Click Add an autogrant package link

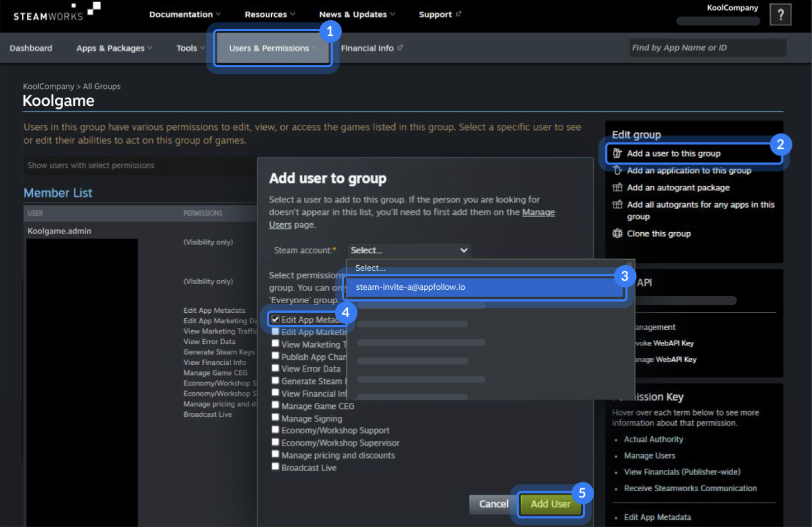678,187
